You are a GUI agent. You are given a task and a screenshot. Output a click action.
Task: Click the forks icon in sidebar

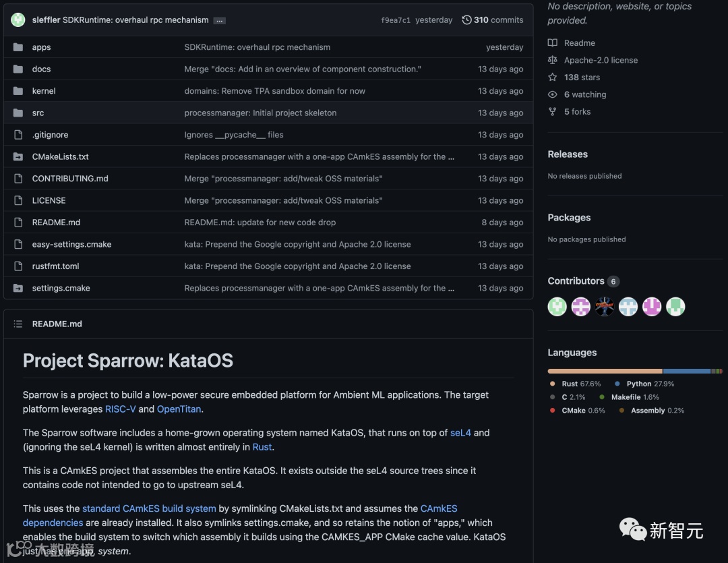tap(553, 111)
